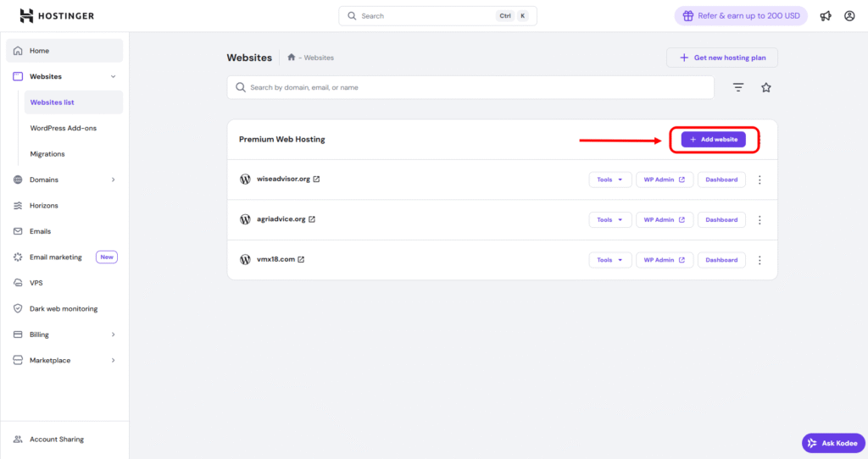
Task: Select Websites list in sidebar
Action: tap(73, 102)
